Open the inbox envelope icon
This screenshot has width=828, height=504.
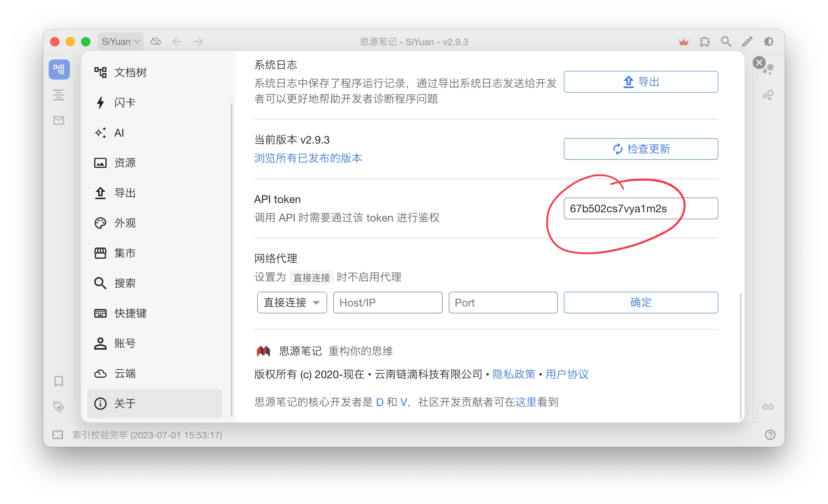[x=59, y=120]
